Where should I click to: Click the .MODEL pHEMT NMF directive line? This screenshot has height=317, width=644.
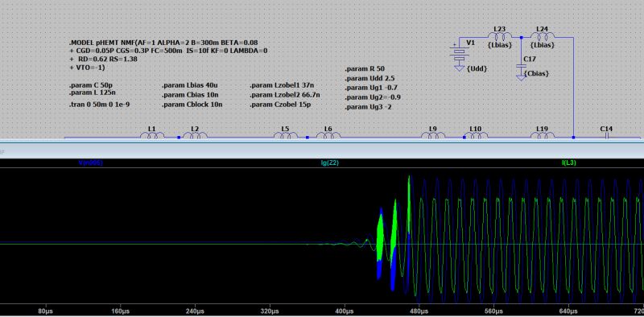[x=163, y=43]
